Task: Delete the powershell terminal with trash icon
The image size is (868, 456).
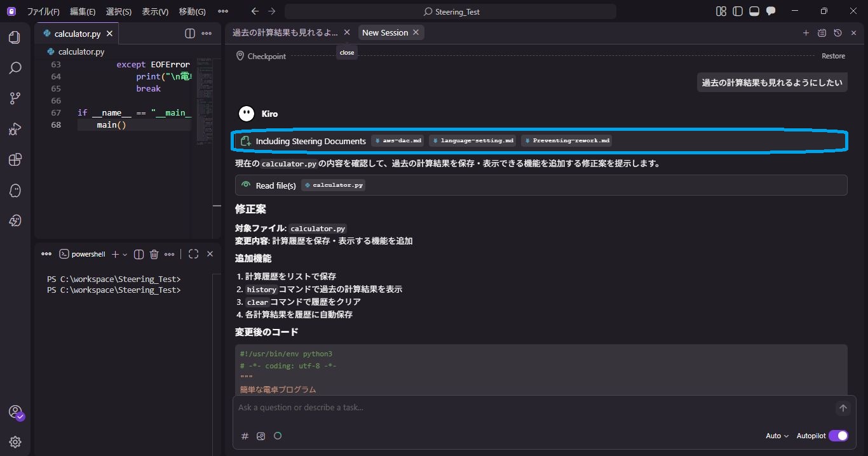Action: tap(154, 253)
